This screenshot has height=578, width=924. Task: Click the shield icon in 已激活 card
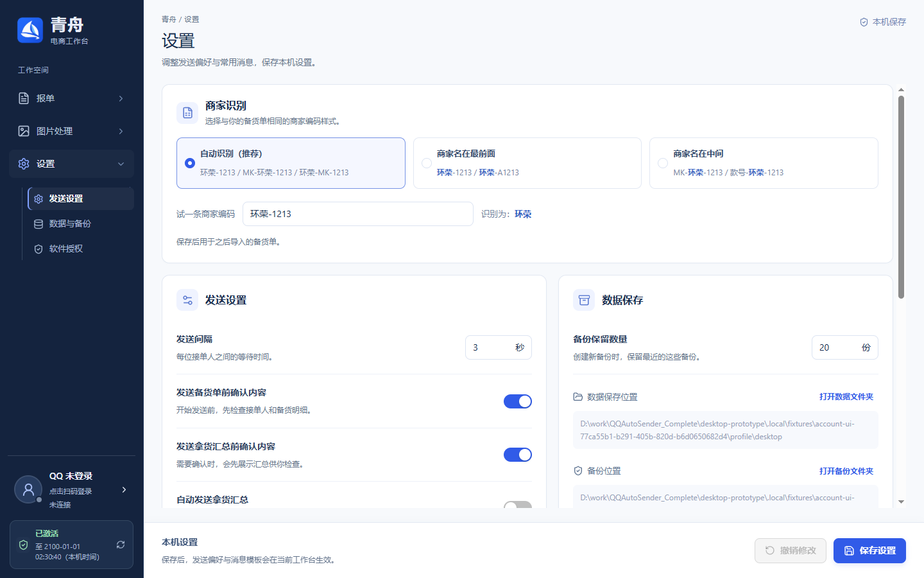point(24,545)
